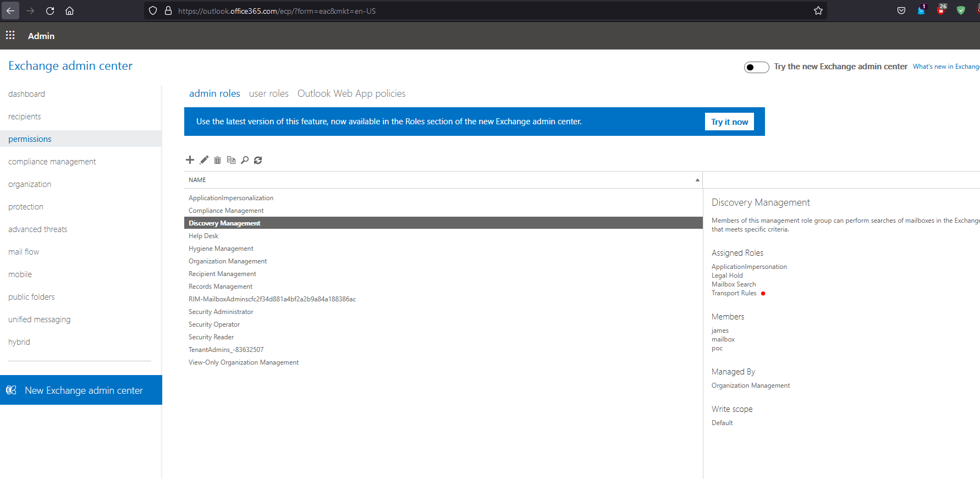
Task: Click the copy role group icon
Action: pyautogui.click(x=231, y=160)
